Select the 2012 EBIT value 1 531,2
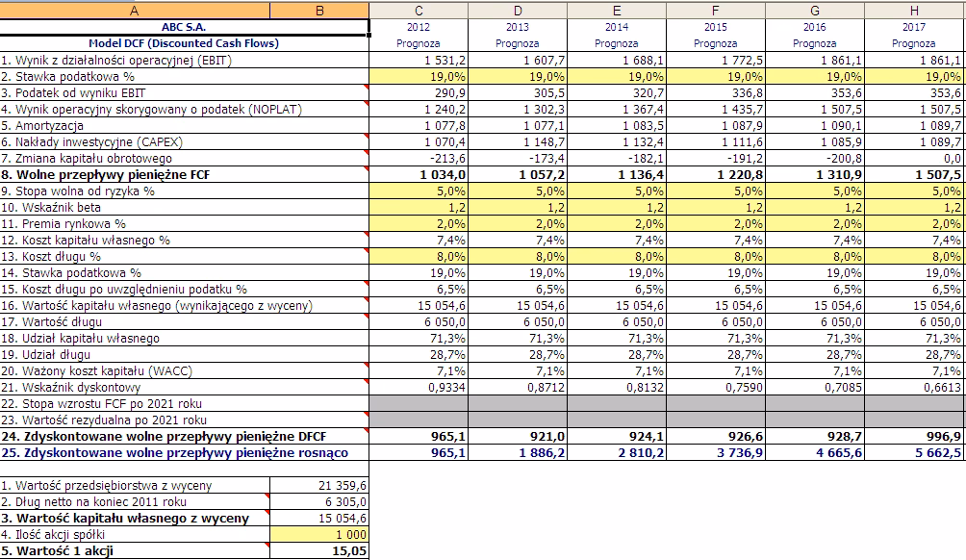The image size is (966, 560). (x=419, y=60)
